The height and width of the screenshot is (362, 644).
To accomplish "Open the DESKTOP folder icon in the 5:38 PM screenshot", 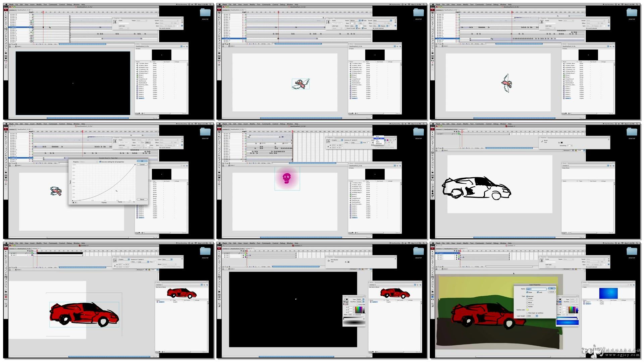I will click(205, 12).
